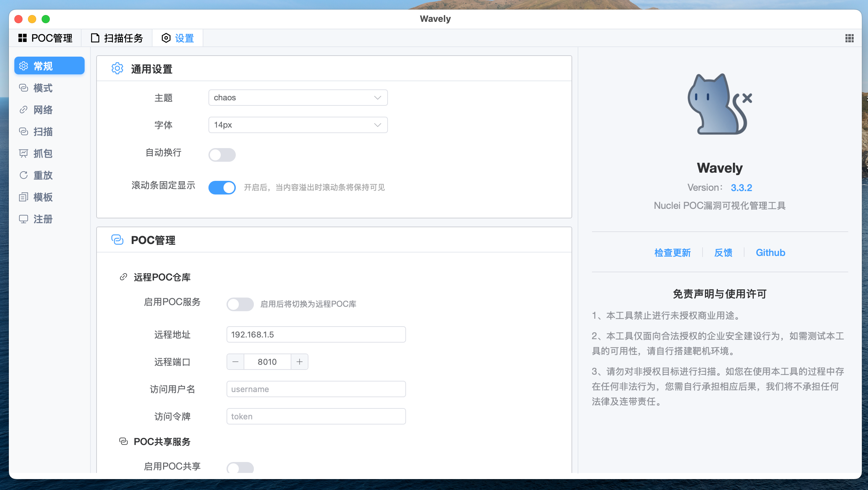Click the 检查更新 link
Viewport: 868px width, 490px height.
point(672,253)
